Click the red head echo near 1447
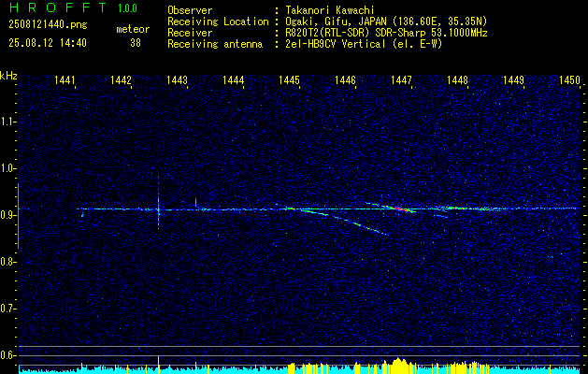This screenshot has height=374, width=588. [x=398, y=208]
